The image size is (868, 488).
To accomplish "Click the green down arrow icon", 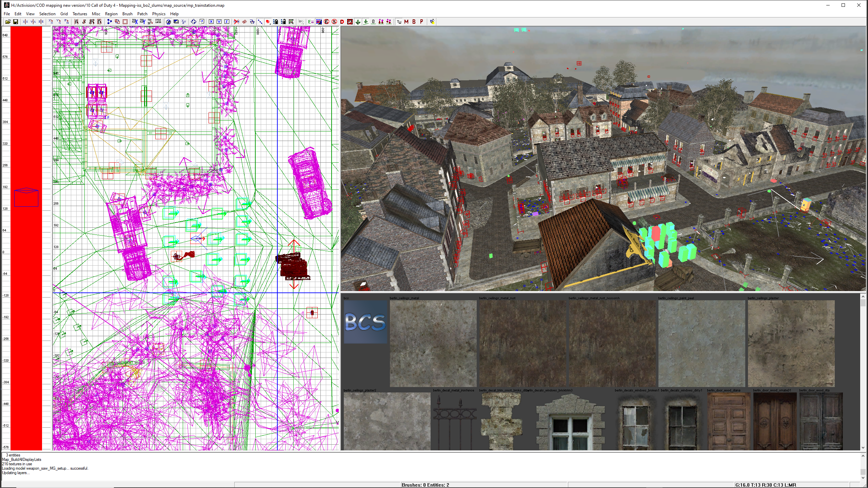I will click(358, 22).
